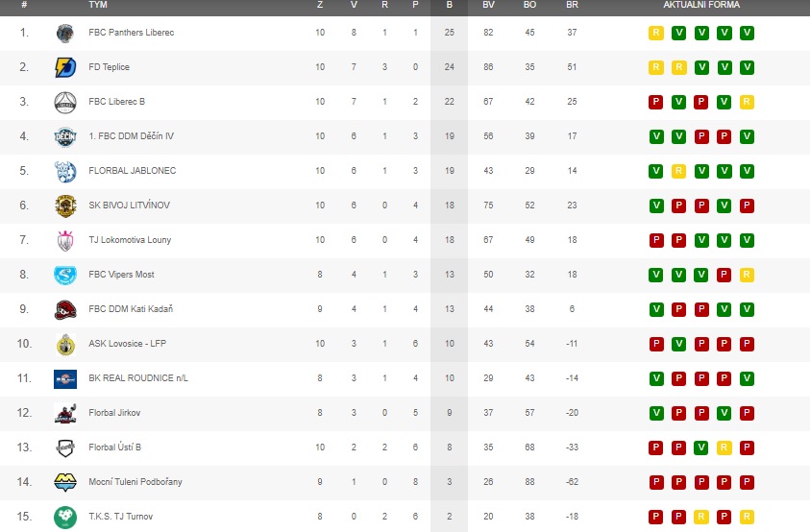Click the B points column header
Screen dimensions: 810x532
click(x=449, y=5)
